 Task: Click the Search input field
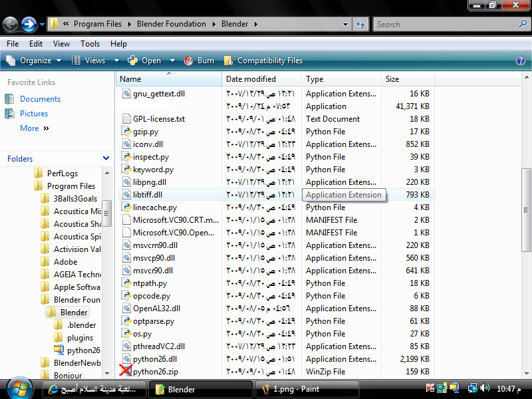(x=446, y=24)
